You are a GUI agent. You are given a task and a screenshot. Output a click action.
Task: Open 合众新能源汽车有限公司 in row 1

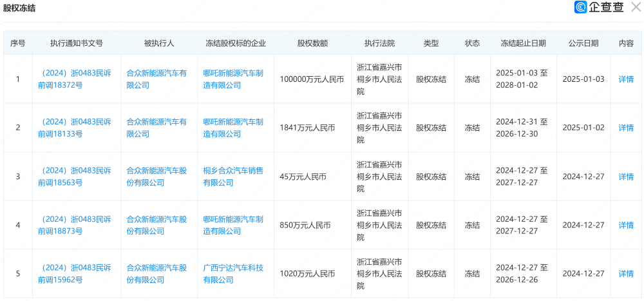tap(156, 79)
